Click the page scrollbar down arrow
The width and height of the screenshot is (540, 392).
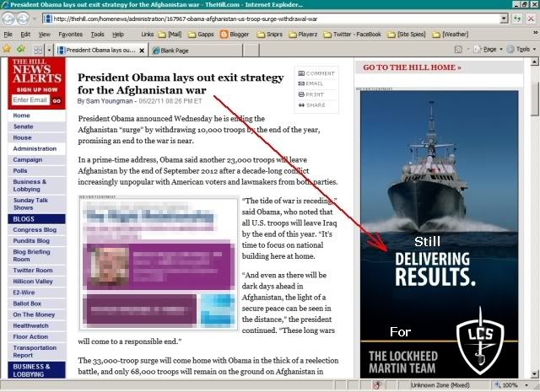534,374
